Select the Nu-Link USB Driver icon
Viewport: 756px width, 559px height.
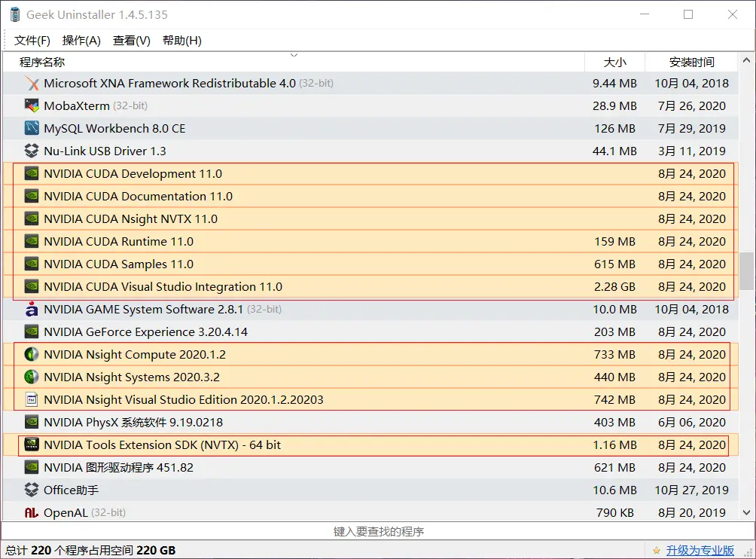tap(31, 151)
